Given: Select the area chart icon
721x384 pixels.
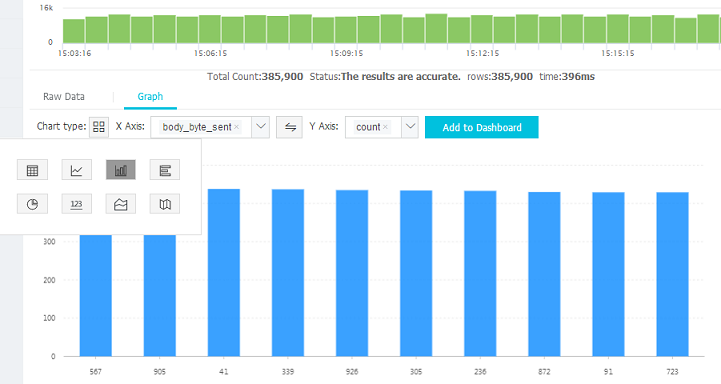Looking at the screenshot, I should [120, 204].
